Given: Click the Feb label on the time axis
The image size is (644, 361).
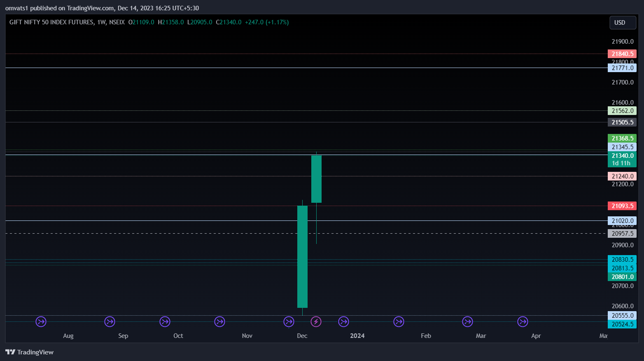Looking at the screenshot, I should point(426,336).
